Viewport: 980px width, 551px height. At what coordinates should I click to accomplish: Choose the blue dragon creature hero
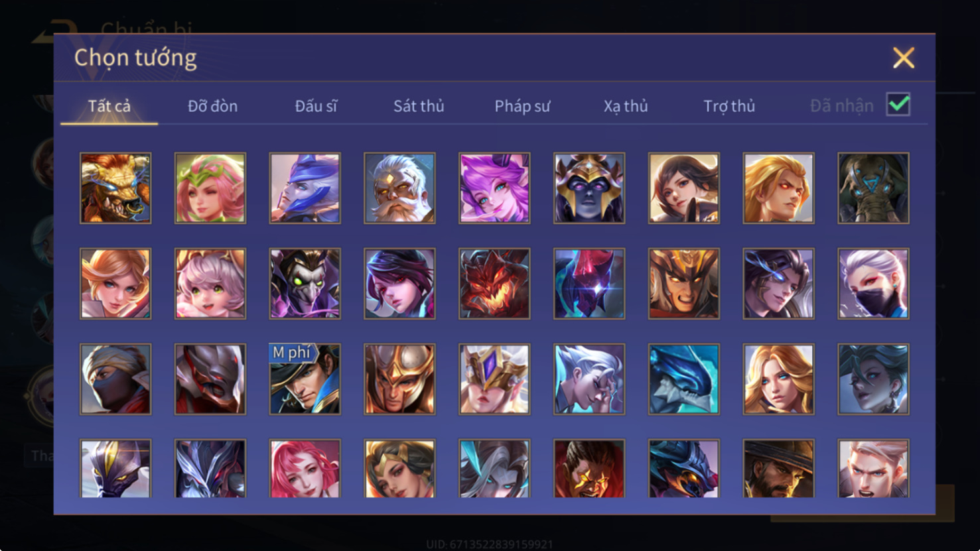tap(684, 379)
